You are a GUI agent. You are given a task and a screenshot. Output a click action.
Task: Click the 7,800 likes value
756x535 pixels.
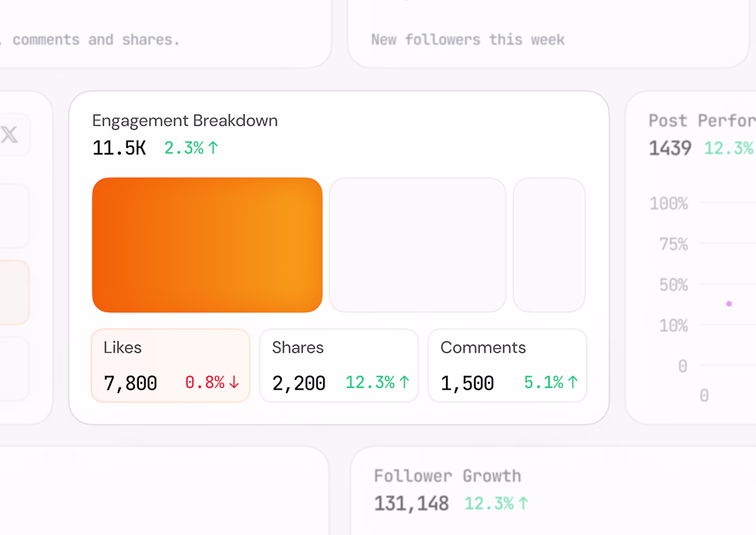coord(131,383)
